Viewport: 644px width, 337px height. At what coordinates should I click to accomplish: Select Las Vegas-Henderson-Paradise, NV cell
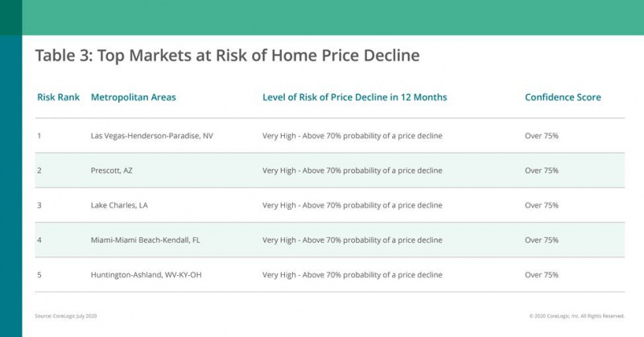[x=152, y=136]
